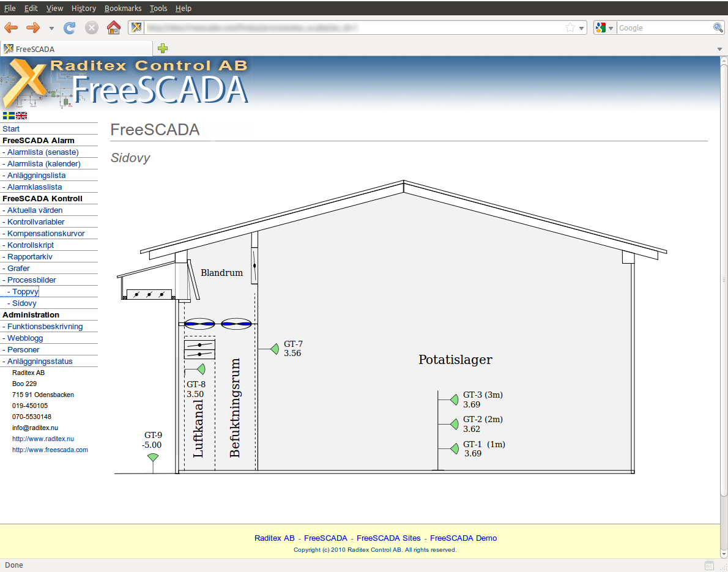
Task: Open the View menu
Action: coord(55,9)
